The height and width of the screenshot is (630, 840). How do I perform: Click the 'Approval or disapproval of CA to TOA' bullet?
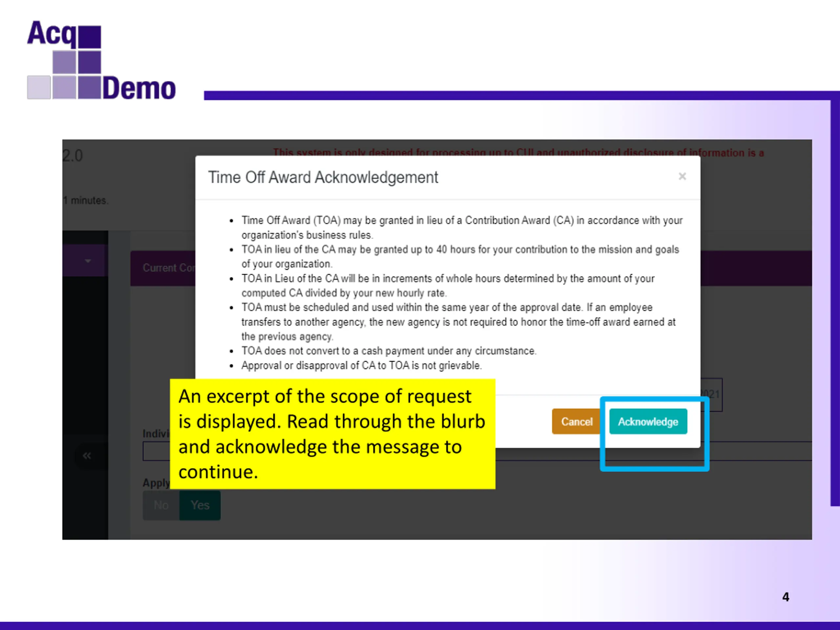[361, 365]
